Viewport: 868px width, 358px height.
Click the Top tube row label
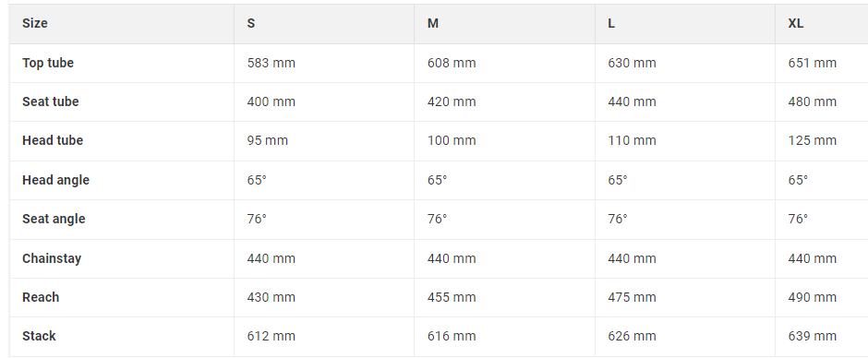coord(48,63)
